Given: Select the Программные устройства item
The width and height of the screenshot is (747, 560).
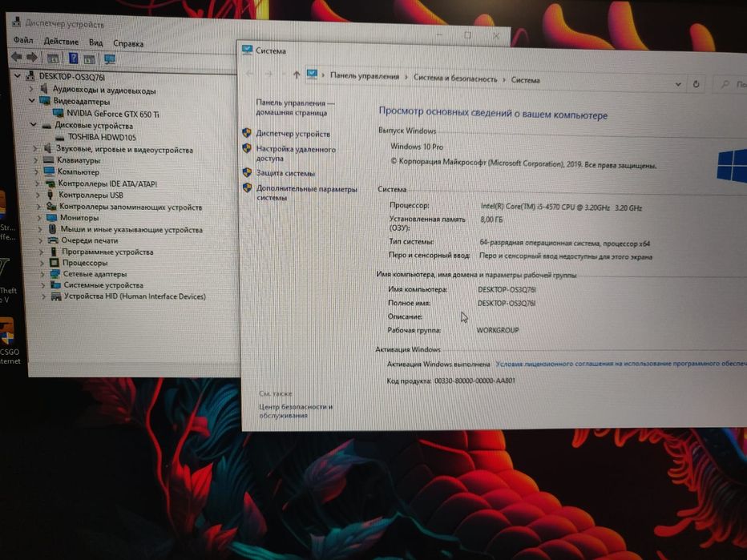Looking at the screenshot, I should click(x=107, y=252).
